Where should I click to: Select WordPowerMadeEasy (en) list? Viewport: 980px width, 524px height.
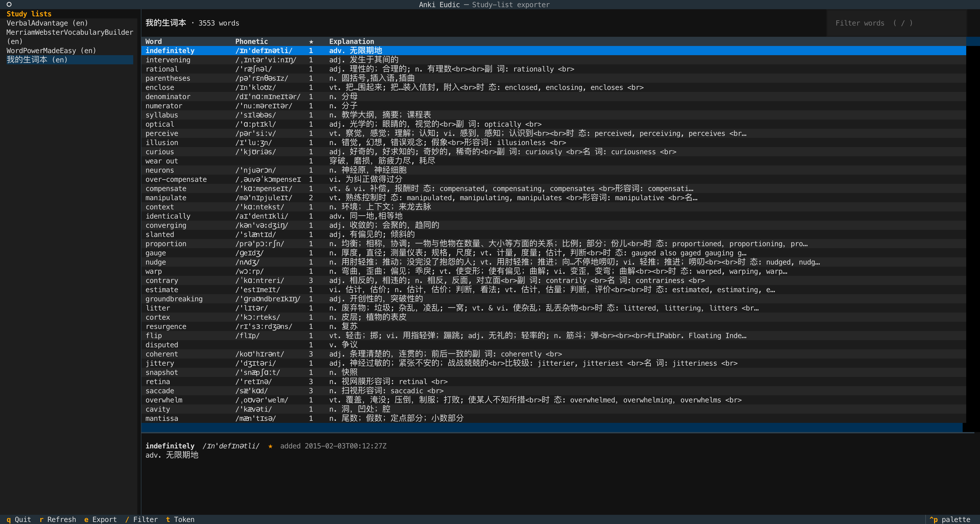[x=70, y=51]
